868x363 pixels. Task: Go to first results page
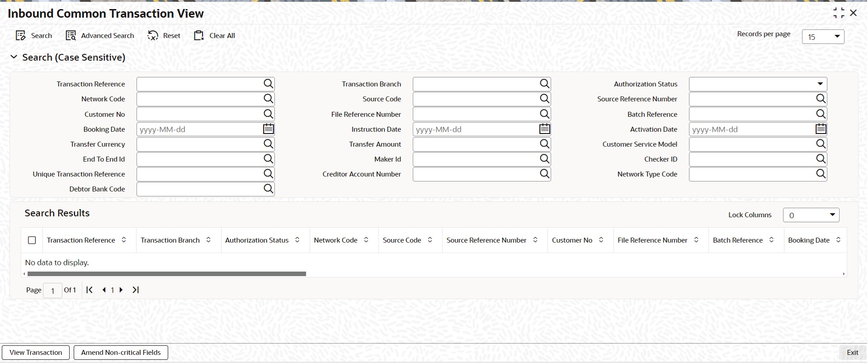tap(90, 290)
